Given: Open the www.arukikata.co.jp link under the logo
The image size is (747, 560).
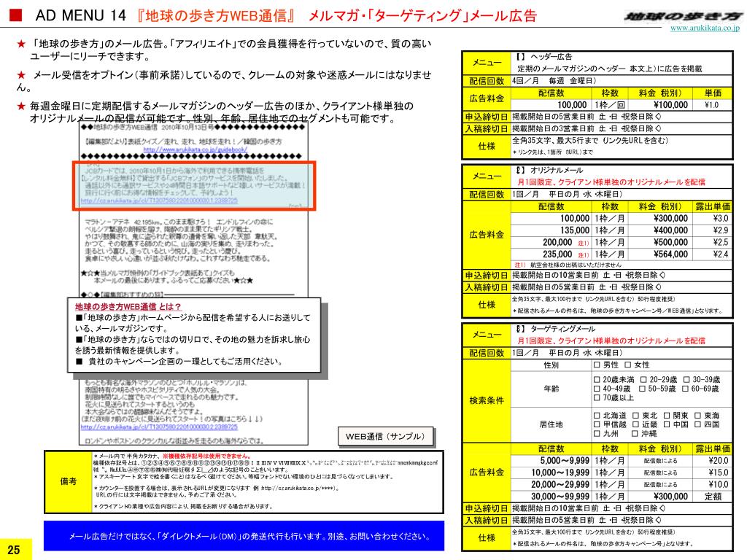Looking at the screenshot, I should coord(705,28).
